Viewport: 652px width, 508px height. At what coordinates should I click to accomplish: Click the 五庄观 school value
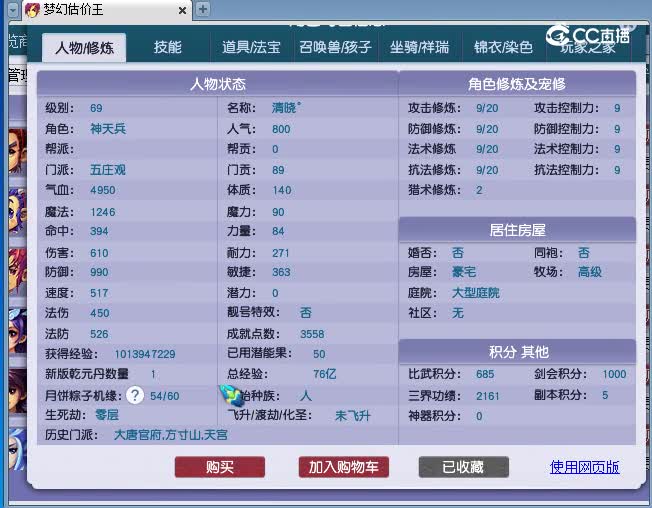(x=108, y=170)
